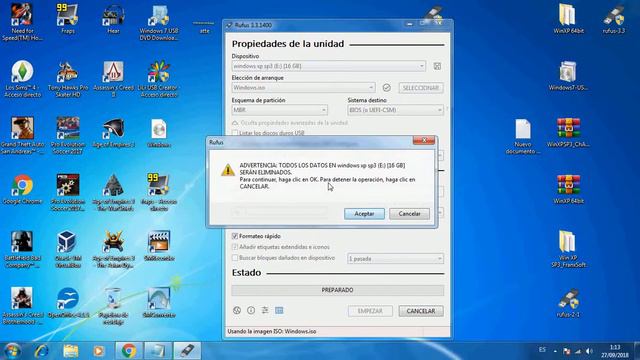The height and width of the screenshot is (360, 640).
Task: Open Need for Speed desktop shortcut
Action: [22, 22]
